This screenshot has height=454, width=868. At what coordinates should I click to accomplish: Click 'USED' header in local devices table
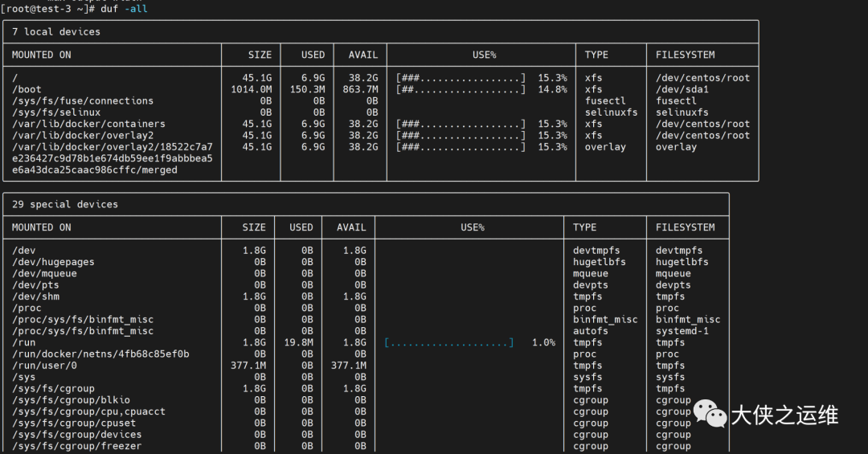313,55
